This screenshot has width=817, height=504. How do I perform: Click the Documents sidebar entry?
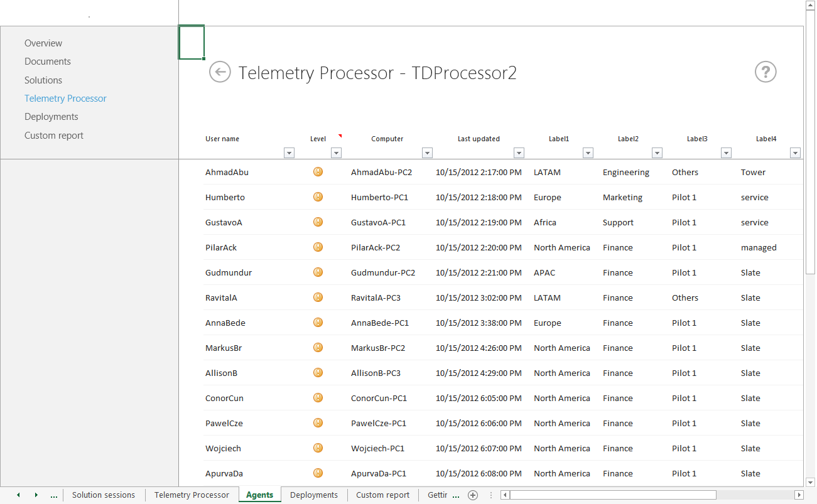click(47, 61)
